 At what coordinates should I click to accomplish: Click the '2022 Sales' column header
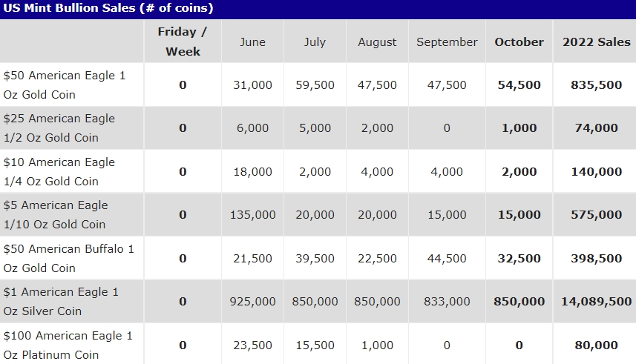(x=596, y=42)
